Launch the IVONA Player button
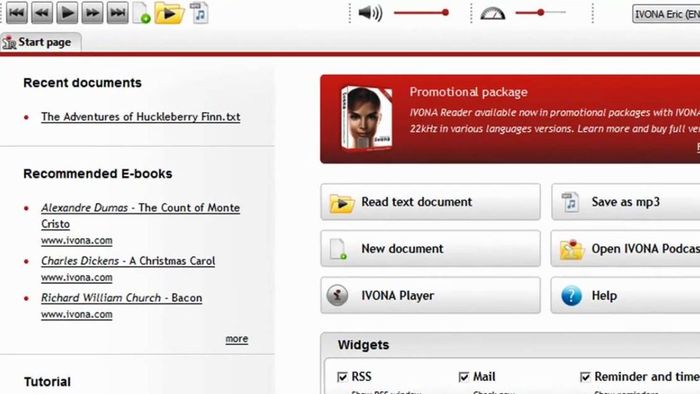700x394 pixels. pos(430,295)
